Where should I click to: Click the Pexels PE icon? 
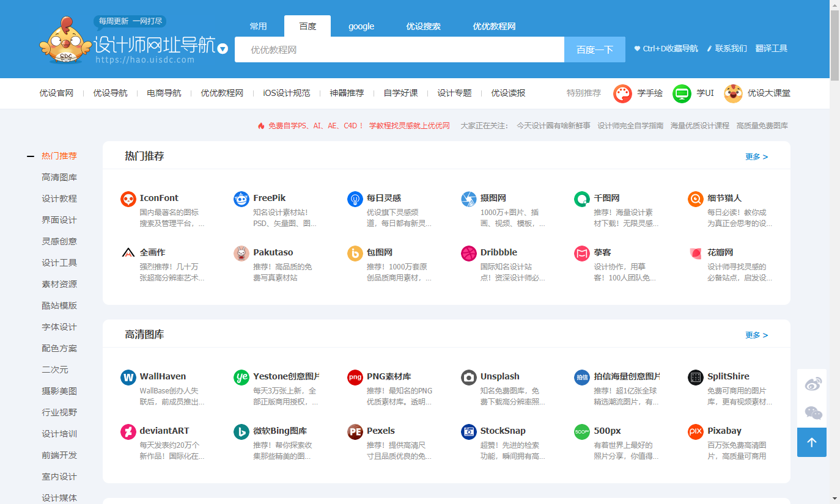[355, 432]
